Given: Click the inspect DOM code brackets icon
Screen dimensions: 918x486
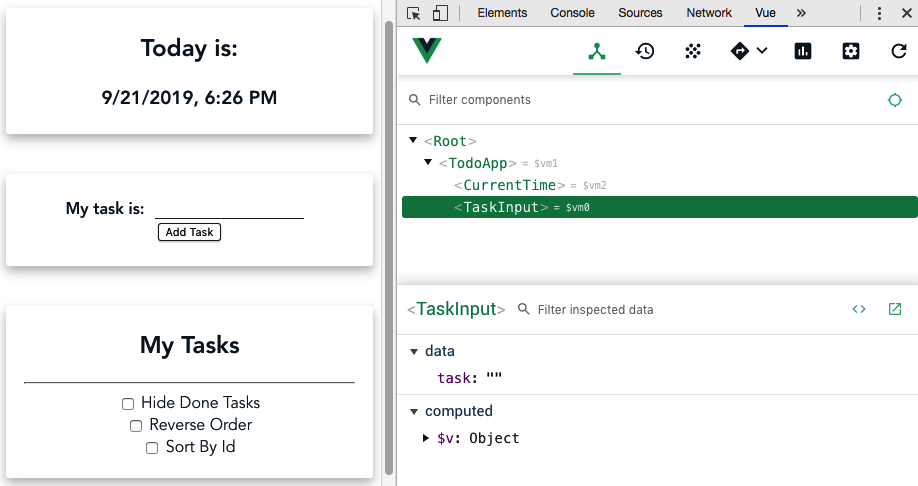Looking at the screenshot, I should pos(859,309).
